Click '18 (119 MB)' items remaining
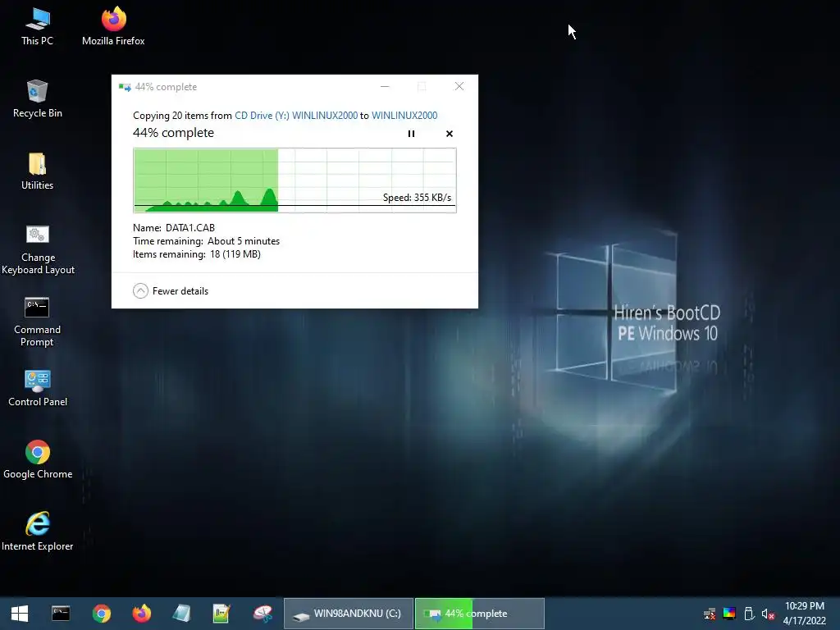Viewport: 840px width, 630px height. click(235, 254)
